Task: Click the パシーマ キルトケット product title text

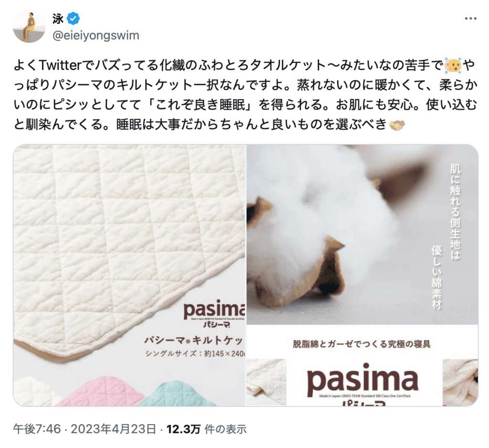Action: point(194,340)
